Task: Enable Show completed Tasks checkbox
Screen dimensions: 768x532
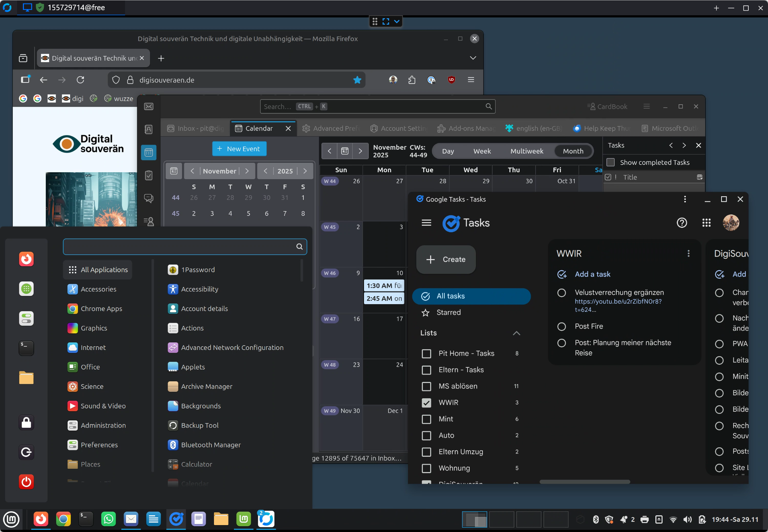Action: click(x=611, y=162)
